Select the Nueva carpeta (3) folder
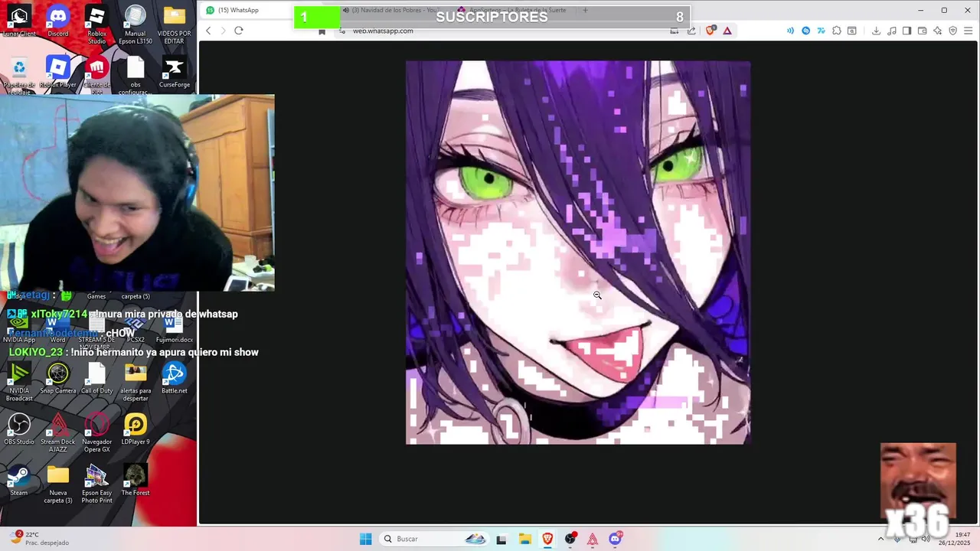Image resolution: width=980 pixels, height=551 pixels. (58, 484)
